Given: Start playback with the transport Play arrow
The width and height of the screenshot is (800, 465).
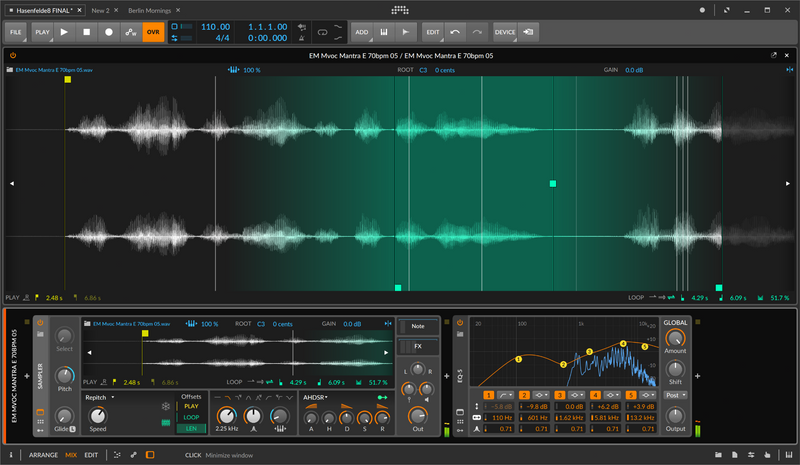Looking at the screenshot, I should click(64, 32).
